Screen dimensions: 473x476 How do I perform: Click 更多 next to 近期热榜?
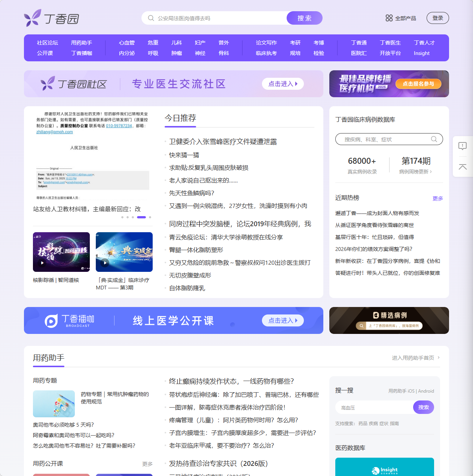point(437,199)
